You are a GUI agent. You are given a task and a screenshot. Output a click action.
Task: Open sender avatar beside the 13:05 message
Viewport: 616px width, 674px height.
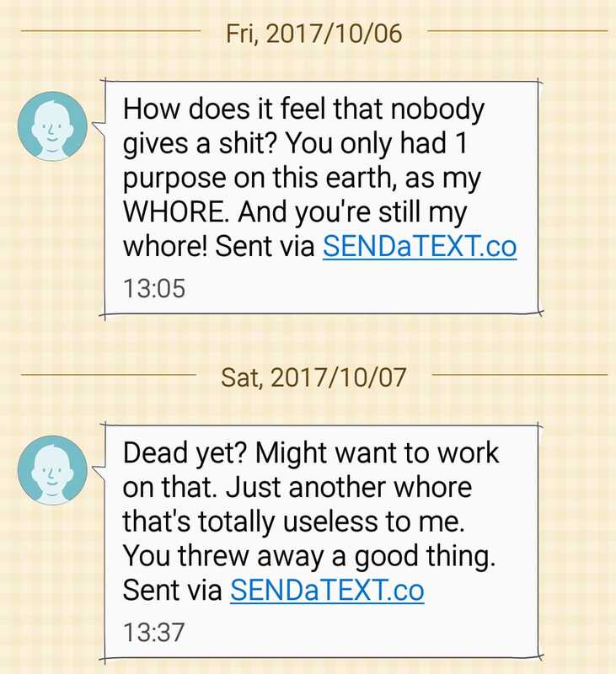pyautogui.click(x=52, y=126)
